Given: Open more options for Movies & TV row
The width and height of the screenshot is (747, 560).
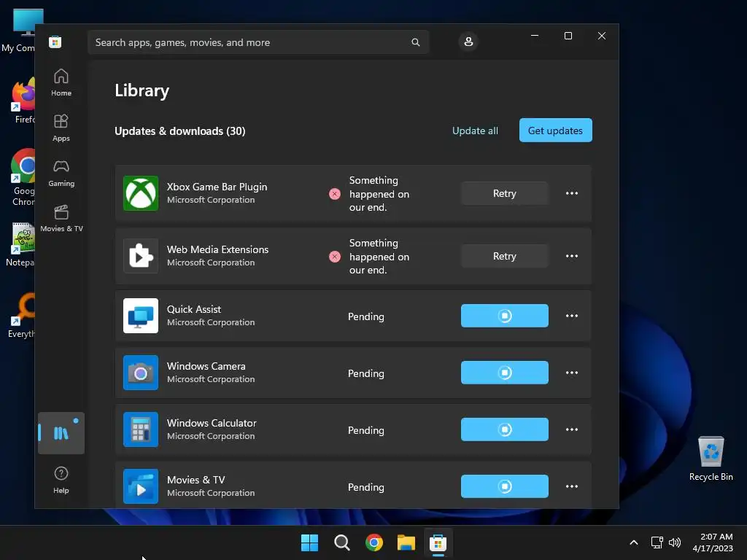Looking at the screenshot, I should click(x=572, y=486).
